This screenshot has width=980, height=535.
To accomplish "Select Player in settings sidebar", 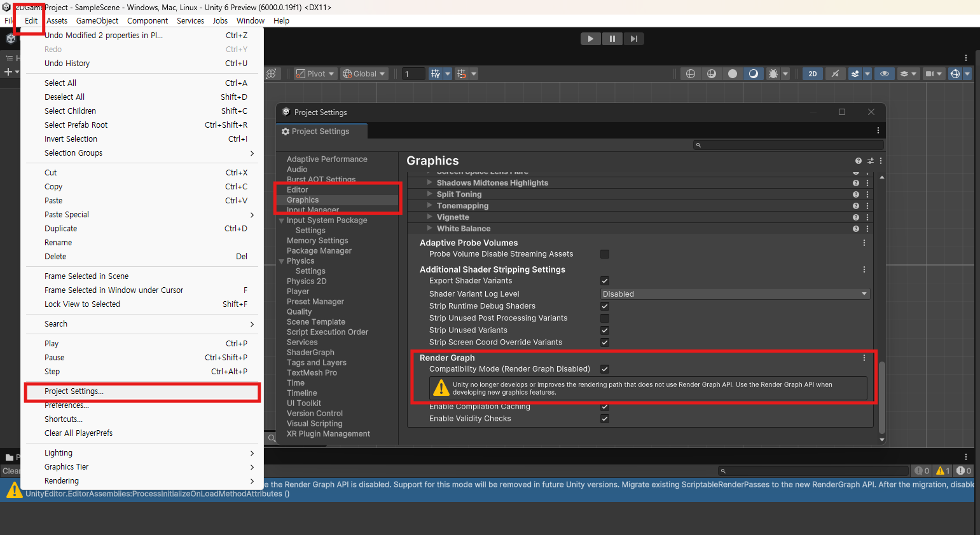I will point(298,292).
